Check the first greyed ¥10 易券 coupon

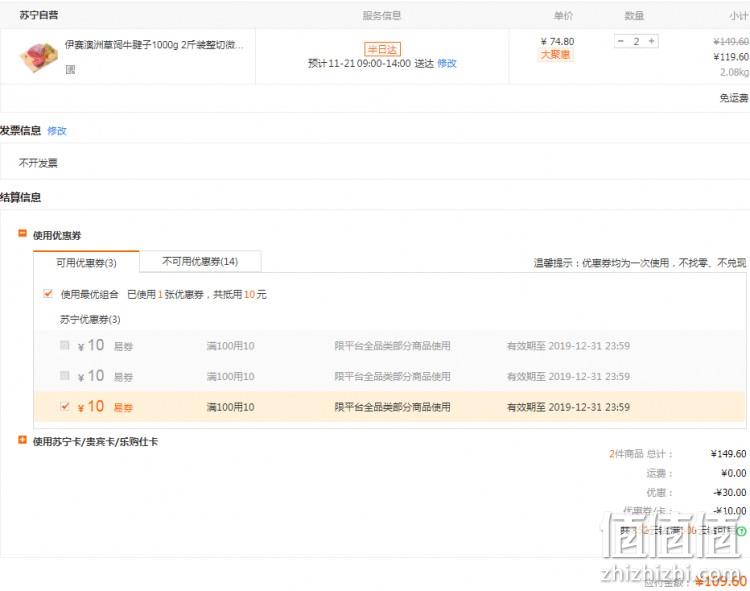(65, 345)
